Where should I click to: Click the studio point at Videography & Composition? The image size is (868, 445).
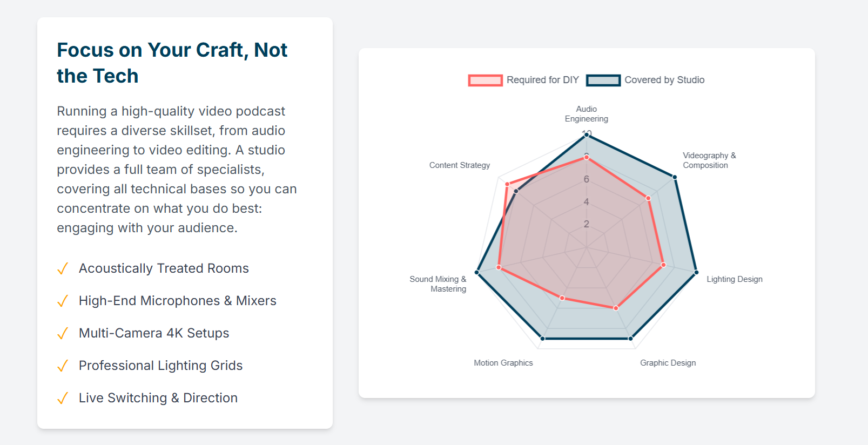coord(675,177)
